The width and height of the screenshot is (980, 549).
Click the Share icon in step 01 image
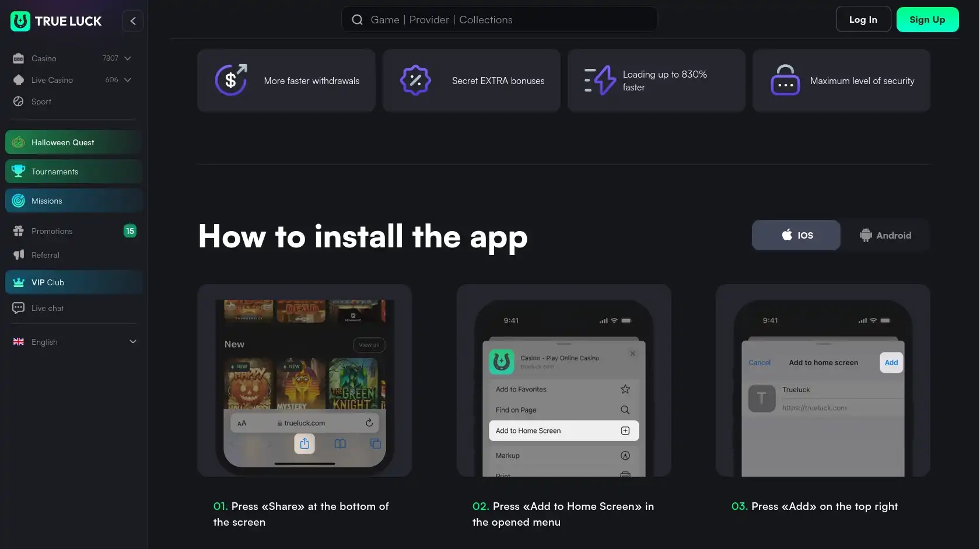(x=304, y=444)
